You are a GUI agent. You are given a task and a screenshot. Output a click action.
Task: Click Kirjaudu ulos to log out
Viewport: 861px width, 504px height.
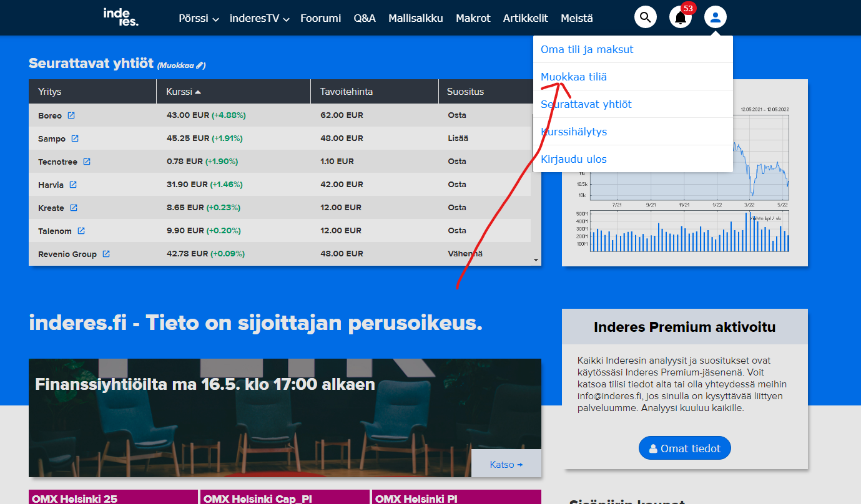[633, 159]
